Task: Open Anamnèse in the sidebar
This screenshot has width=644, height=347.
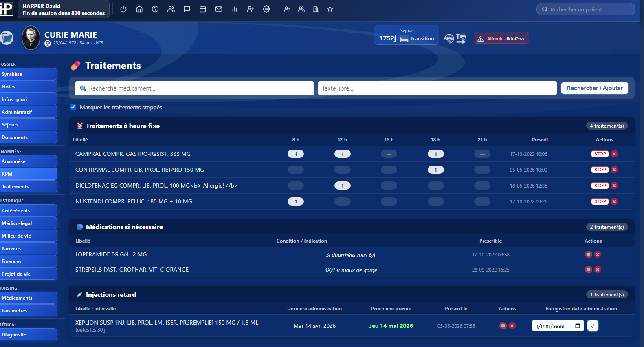Action: click(28, 161)
